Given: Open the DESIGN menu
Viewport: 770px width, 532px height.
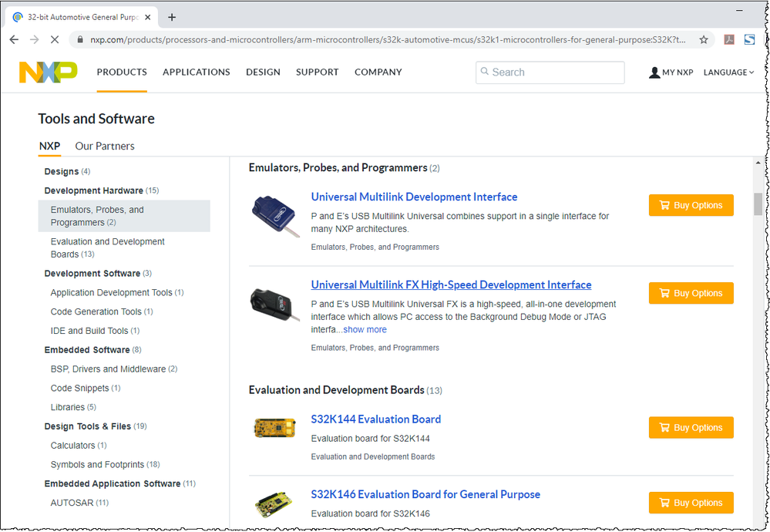Looking at the screenshot, I should tap(263, 72).
